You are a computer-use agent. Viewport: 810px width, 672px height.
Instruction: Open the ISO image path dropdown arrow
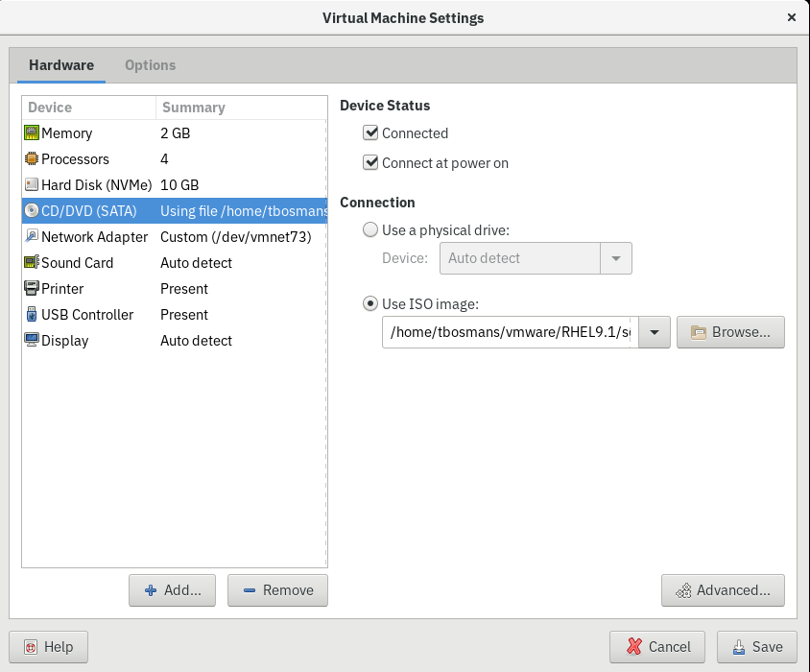(x=654, y=332)
